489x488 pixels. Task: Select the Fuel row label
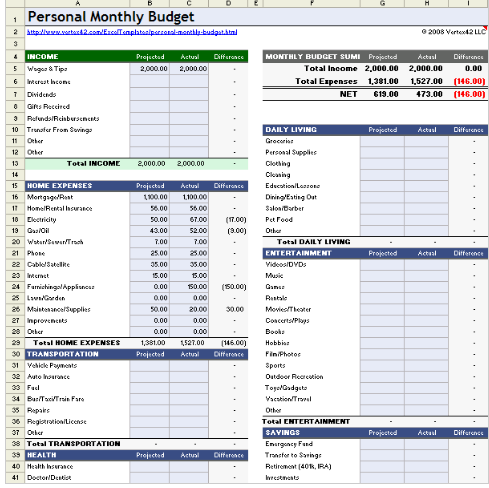[33, 388]
